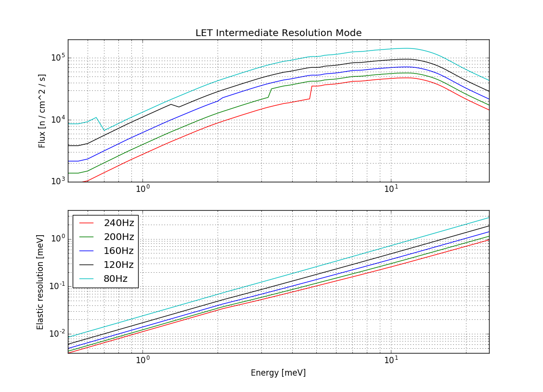Screen dimensions: 543x392
Task: Click the "Flux [n / cm^2 / s]" axis label
Action: pyautogui.click(x=42, y=111)
